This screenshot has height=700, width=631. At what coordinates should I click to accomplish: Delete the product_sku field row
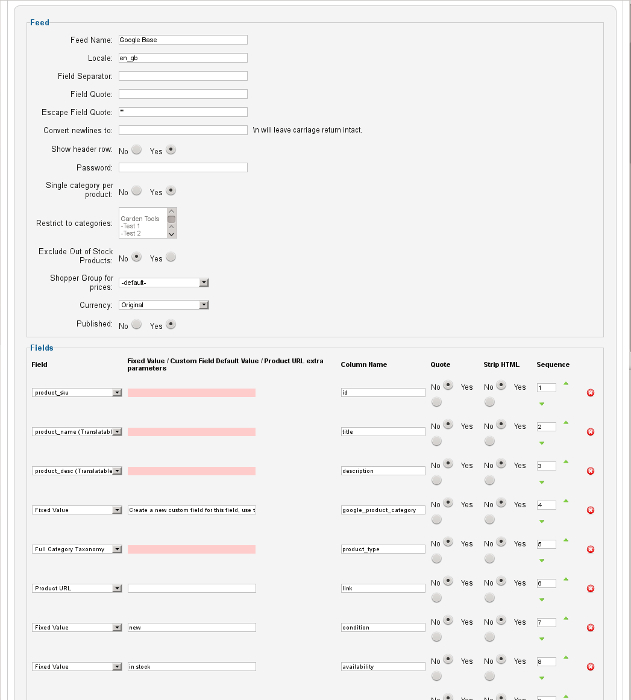coord(590,393)
